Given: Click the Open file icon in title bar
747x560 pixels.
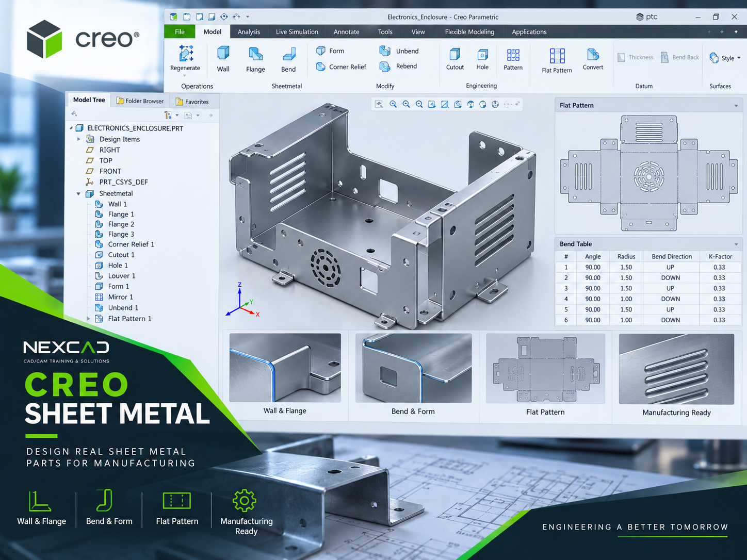Looking at the screenshot, I should (199, 17).
